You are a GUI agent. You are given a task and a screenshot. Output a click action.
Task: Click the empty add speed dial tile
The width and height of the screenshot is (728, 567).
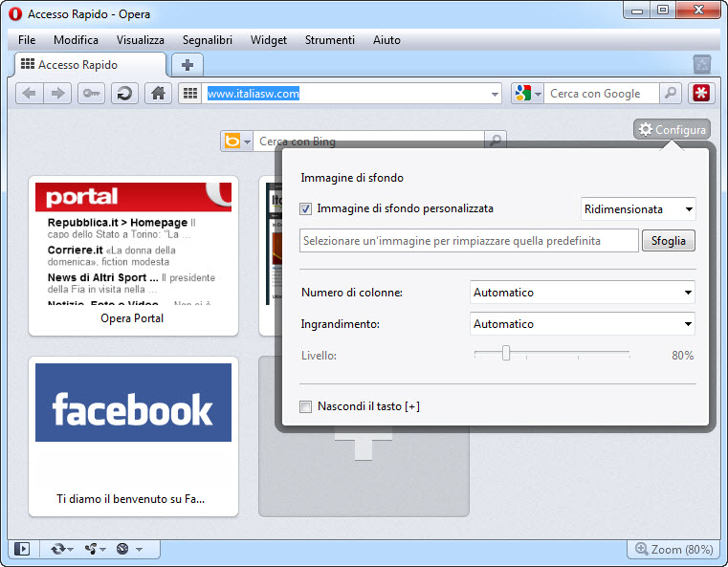tap(364, 473)
